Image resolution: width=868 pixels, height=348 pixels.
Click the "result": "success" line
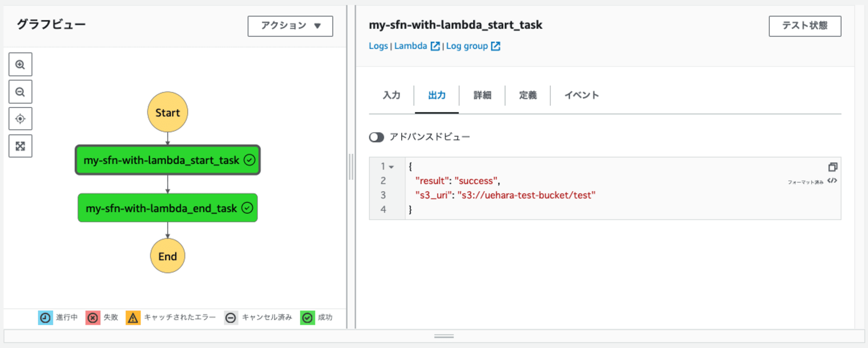click(457, 181)
